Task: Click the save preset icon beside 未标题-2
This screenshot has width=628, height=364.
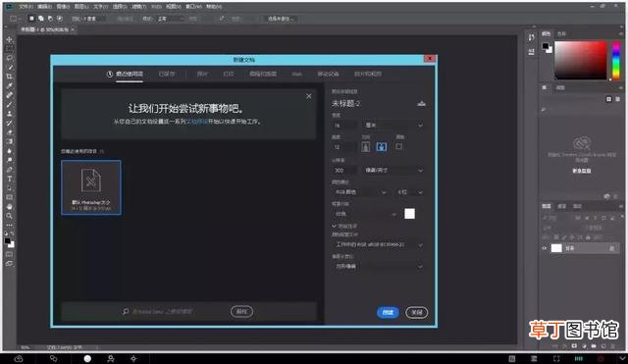Action: [x=421, y=104]
